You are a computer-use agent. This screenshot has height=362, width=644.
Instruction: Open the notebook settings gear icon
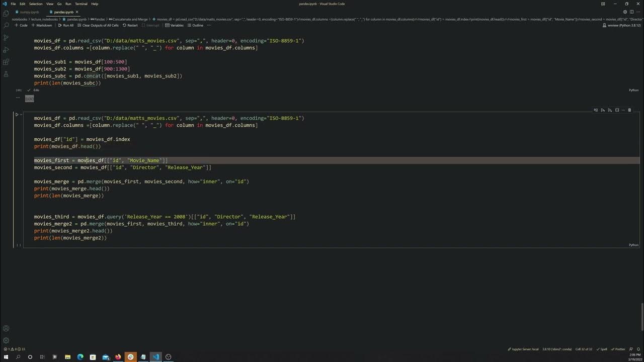625,12
